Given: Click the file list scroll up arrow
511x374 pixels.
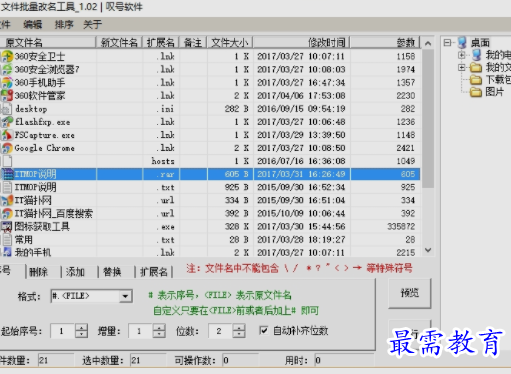Looking at the screenshot, I should coord(428,43).
